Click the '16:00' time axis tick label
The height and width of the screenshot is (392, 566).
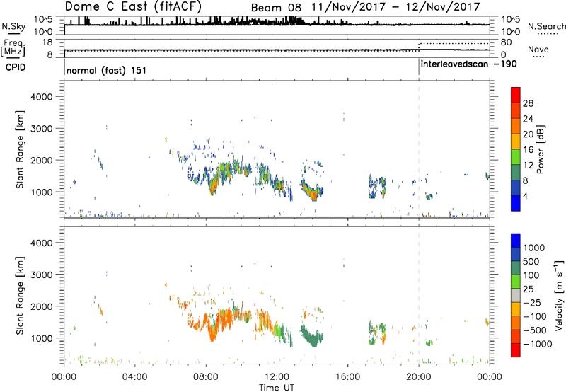point(347,377)
